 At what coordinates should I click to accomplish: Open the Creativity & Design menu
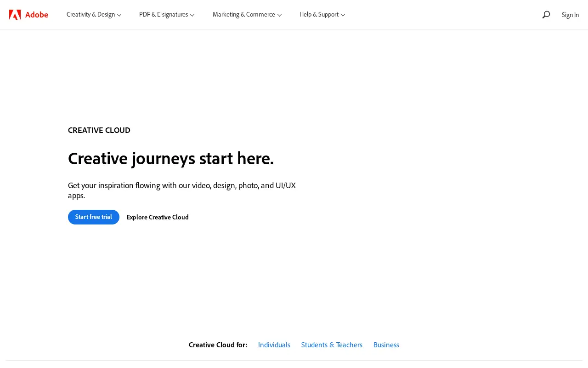[94, 15]
